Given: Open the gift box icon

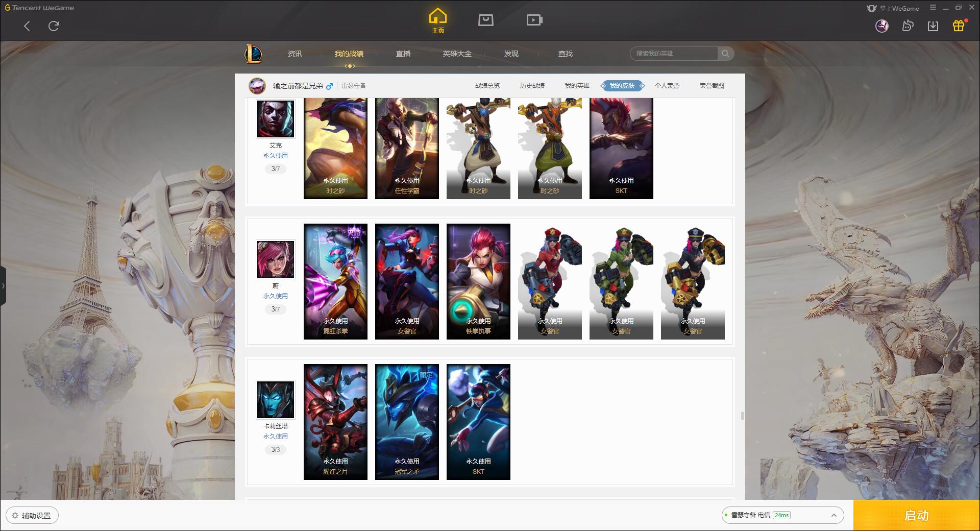Looking at the screenshot, I should [959, 26].
